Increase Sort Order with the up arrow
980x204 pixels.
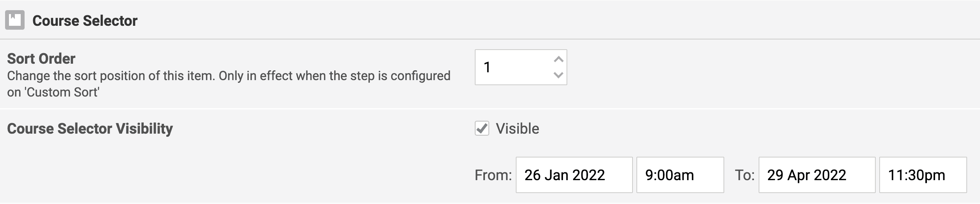click(x=559, y=59)
